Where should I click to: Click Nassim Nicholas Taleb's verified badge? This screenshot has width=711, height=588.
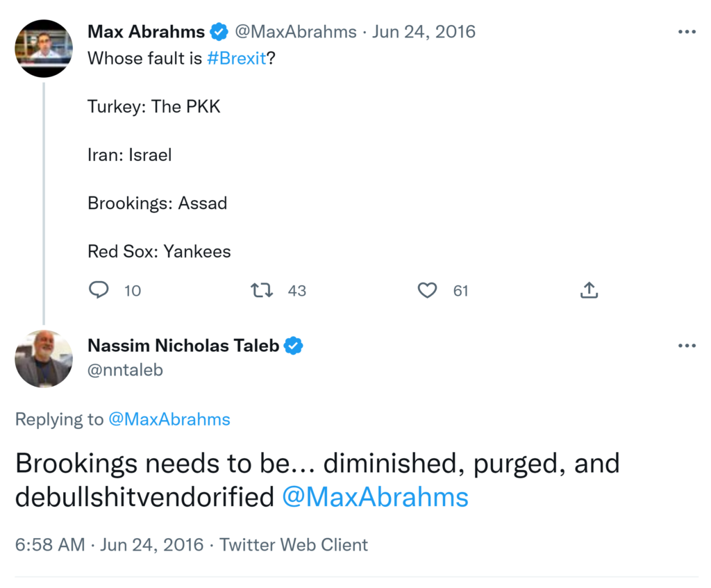click(x=294, y=345)
